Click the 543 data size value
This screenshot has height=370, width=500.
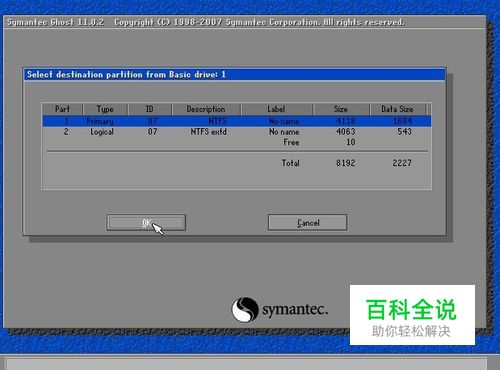[x=404, y=132]
